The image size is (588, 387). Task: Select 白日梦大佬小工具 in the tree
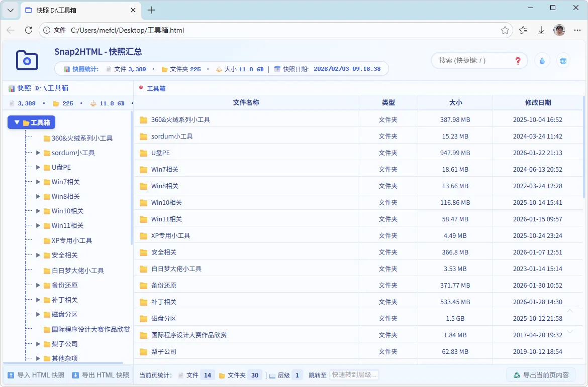[x=74, y=271]
